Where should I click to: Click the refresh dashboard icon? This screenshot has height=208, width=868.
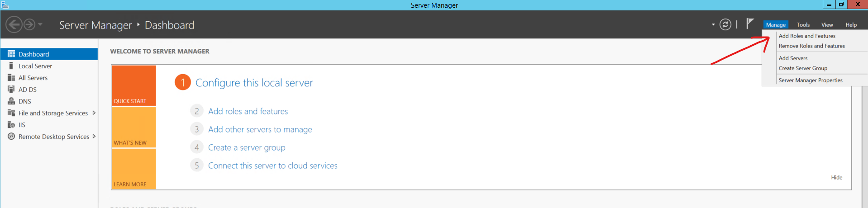tap(725, 24)
